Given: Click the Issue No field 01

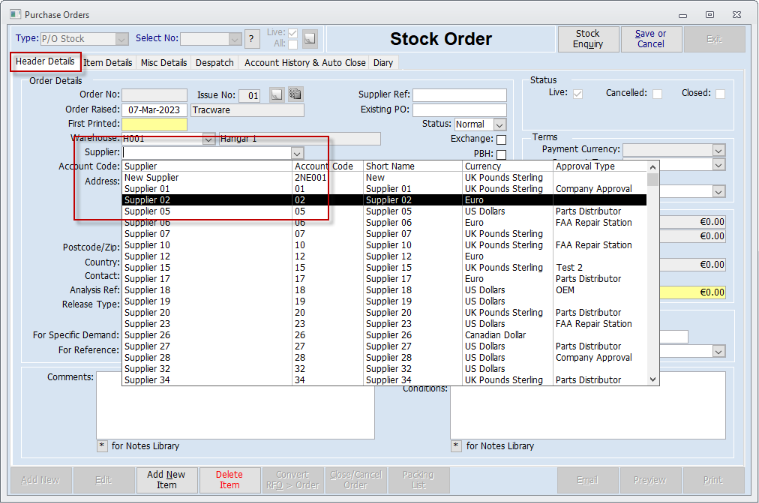Looking at the screenshot, I should coord(250,95).
